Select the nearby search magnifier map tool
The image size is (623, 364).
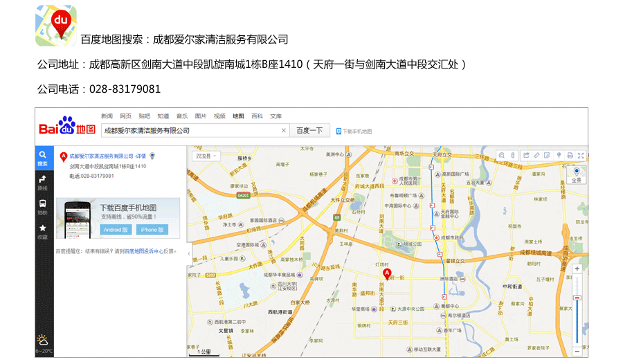pos(502,156)
